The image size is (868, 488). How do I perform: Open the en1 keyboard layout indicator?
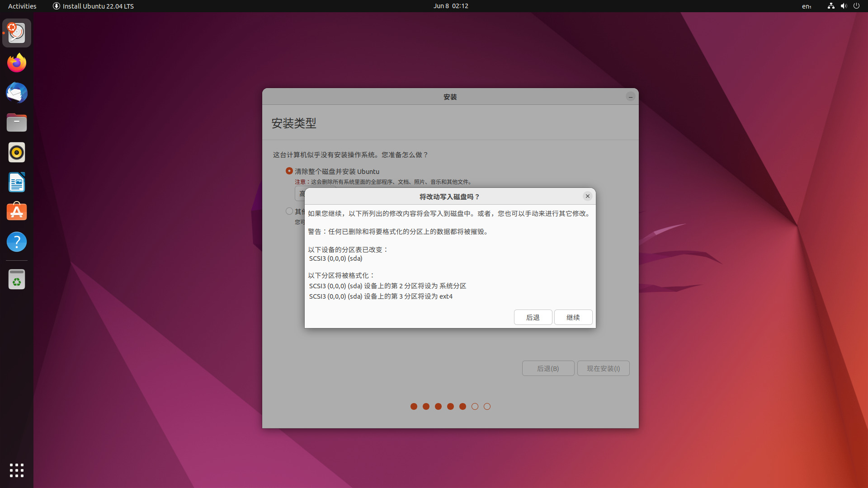(x=807, y=6)
